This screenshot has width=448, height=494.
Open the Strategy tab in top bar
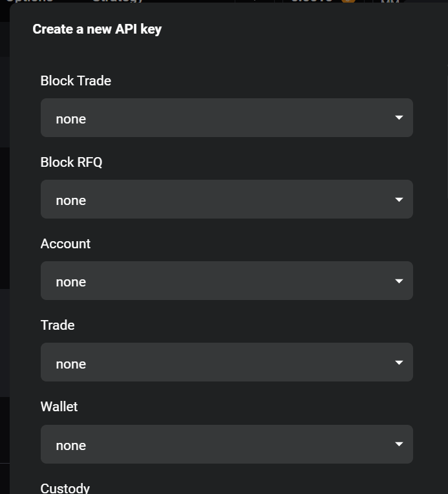click(117, 1)
